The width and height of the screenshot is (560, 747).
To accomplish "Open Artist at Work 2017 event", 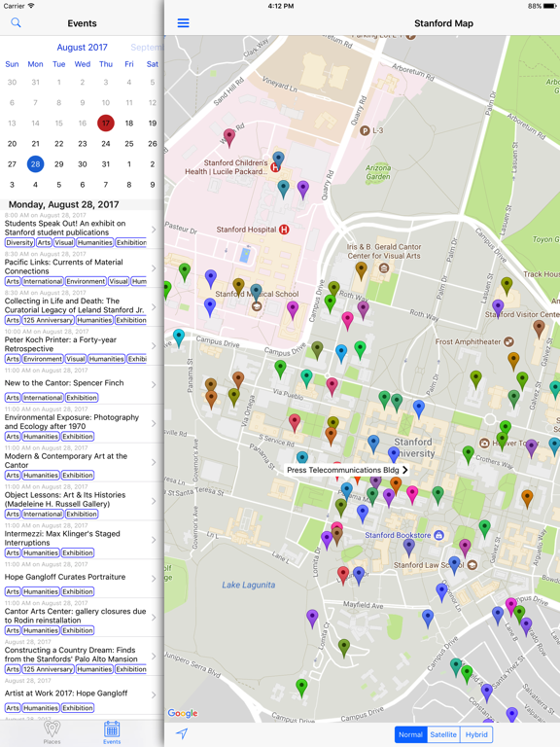I will [x=82, y=695].
